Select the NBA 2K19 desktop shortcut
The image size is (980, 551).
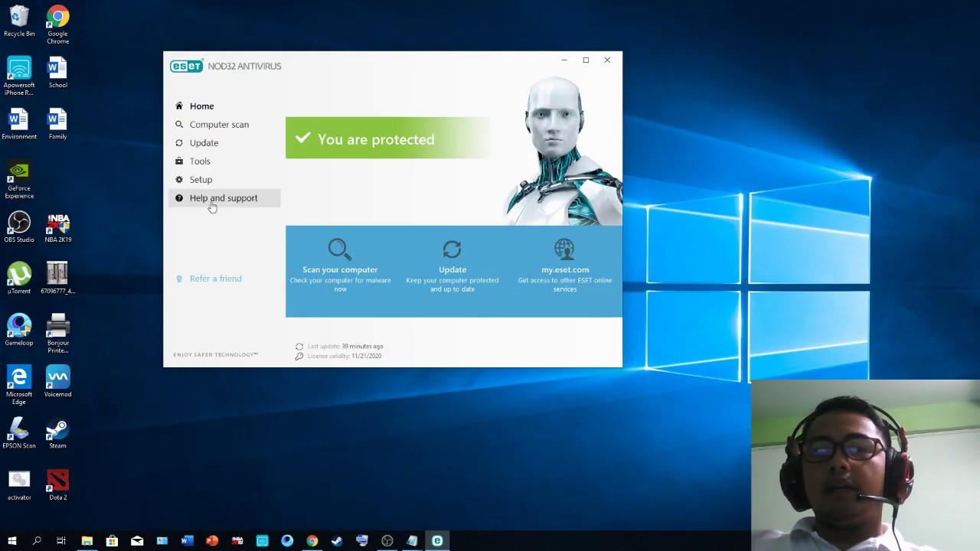[57, 227]
